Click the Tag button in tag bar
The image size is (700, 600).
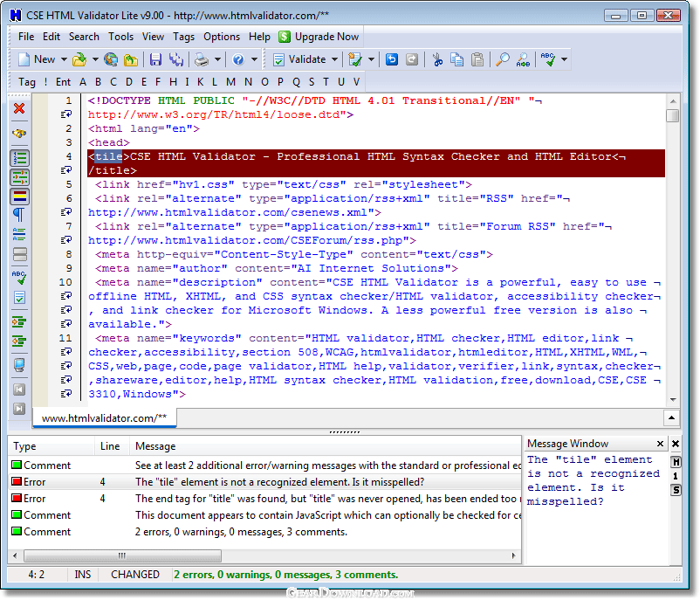click(27, 82)
